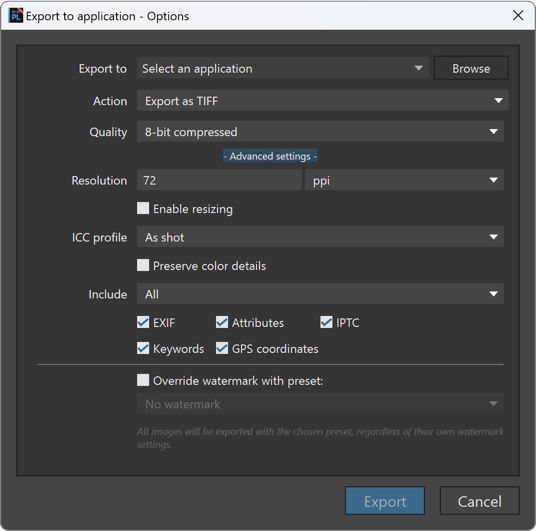The height and width of the screenshot is (531, 536).
Task: Open the Quality dropdown showing 8-bit compressed
Action: pos(320,132)
